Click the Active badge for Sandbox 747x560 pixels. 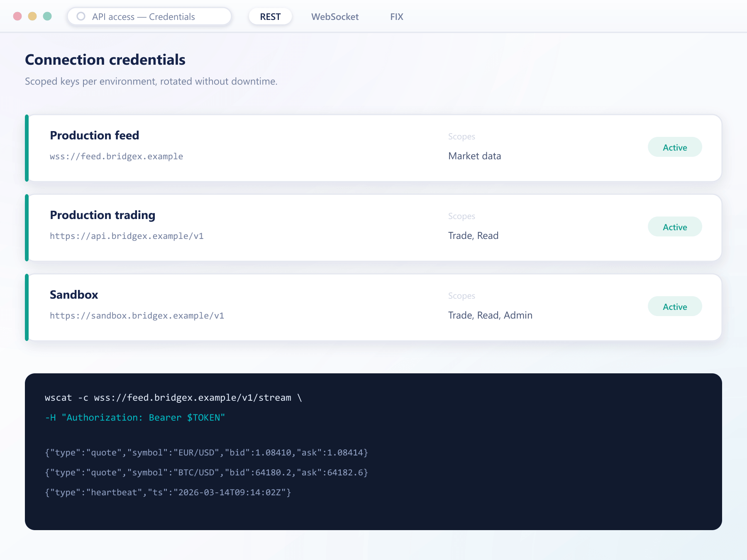click(x=675, y=307)
